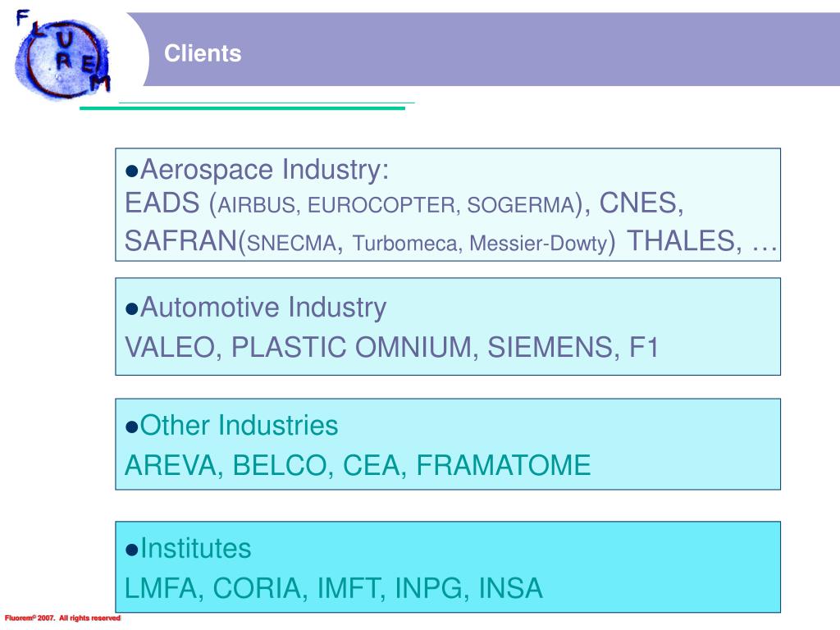
Task: Click the FLUOREM logo image
Action: (x=63, y=55)
